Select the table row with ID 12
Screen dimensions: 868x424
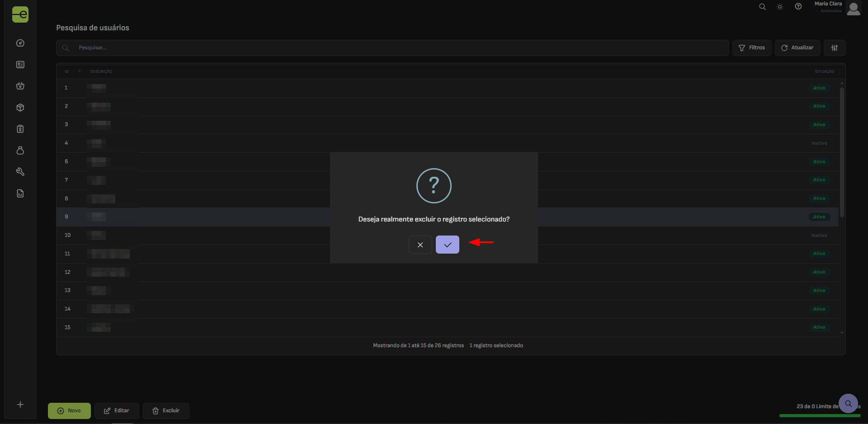tap(447, 272)
